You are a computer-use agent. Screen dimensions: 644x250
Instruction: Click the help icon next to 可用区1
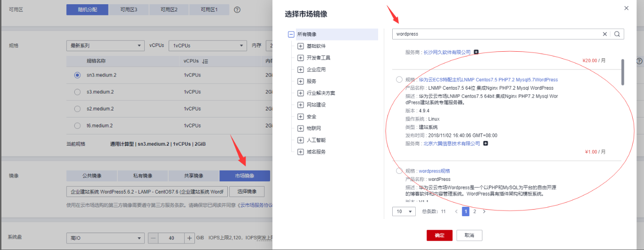(x=237, y=9)
